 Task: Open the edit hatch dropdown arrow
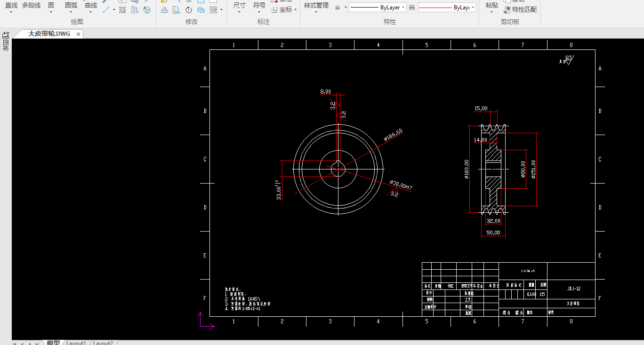[x=221, y=10]
